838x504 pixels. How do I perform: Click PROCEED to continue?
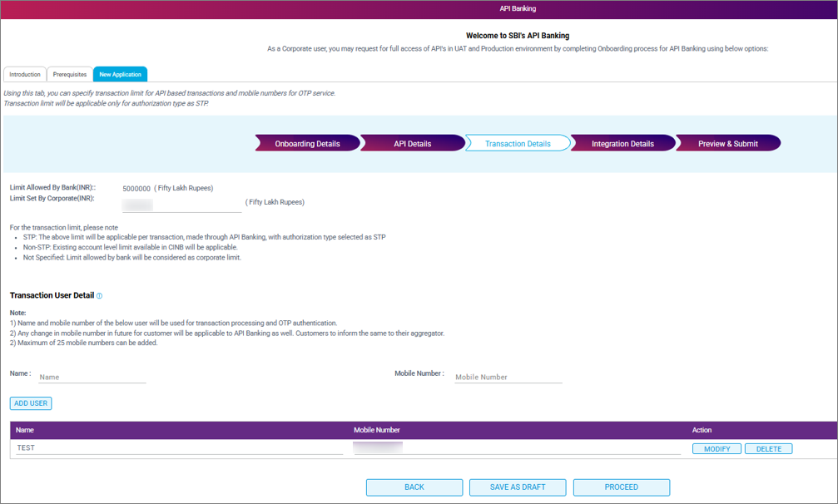[x=621, y=487]
